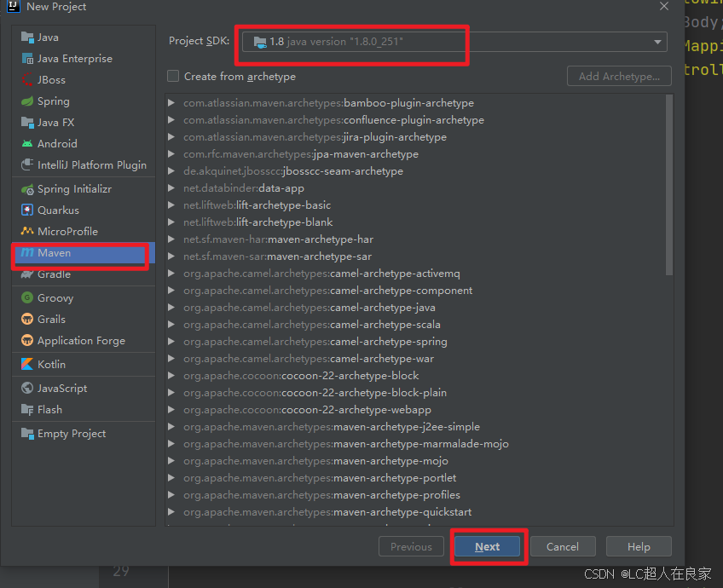Click the archetype list vertical scrollbar
The image size is (723, 588).
[x=669, y=185]
